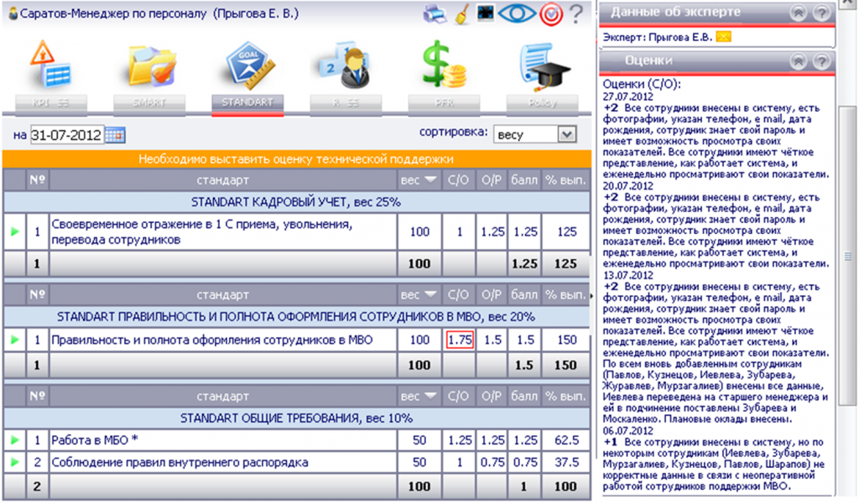Click the date field 31-07-2012
The height and width of the screenshot is (504, 859).
point(67,135)
